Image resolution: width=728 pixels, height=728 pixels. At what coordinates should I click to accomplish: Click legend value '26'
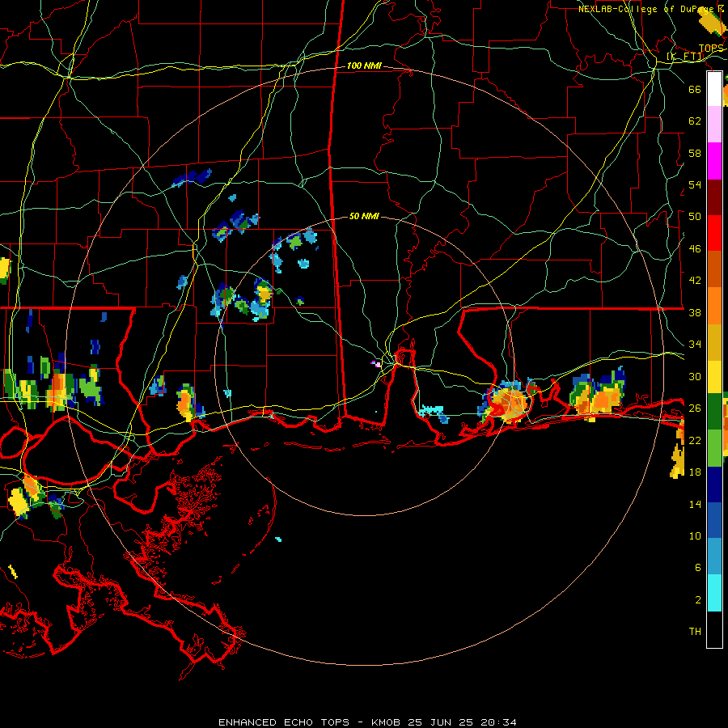pos(695,408)
